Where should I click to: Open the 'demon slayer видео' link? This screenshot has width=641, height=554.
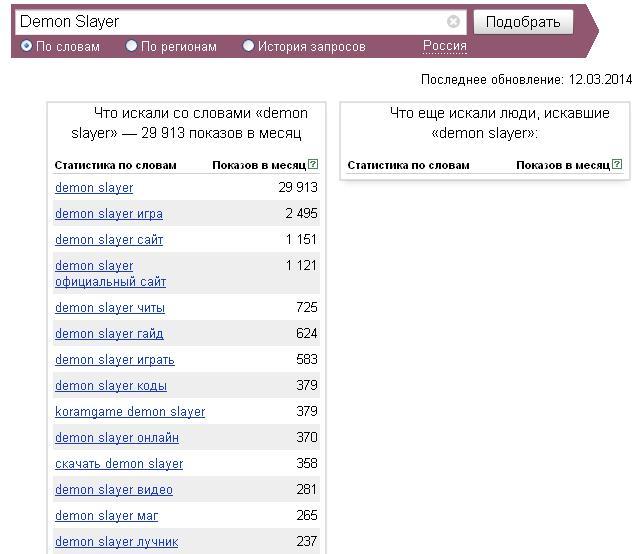(x=114, y=490)
